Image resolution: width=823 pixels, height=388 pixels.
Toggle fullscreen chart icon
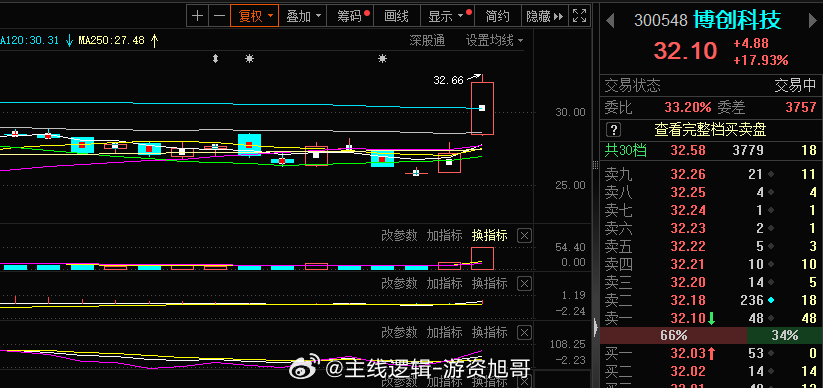(579, 16)
